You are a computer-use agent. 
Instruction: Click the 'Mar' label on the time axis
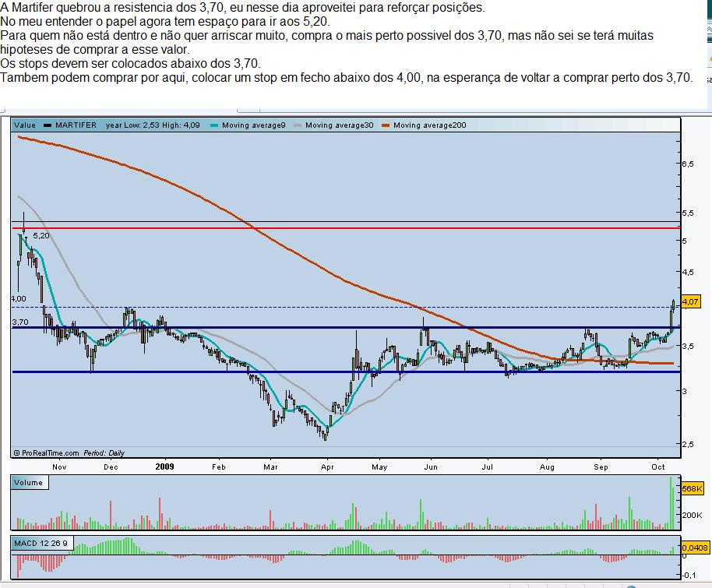pos(270,467)
